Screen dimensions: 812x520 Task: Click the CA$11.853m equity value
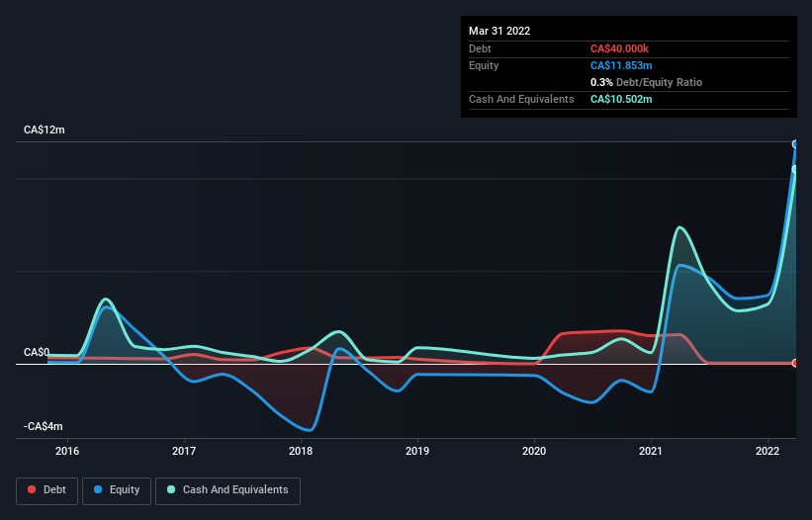coord(621,65)
